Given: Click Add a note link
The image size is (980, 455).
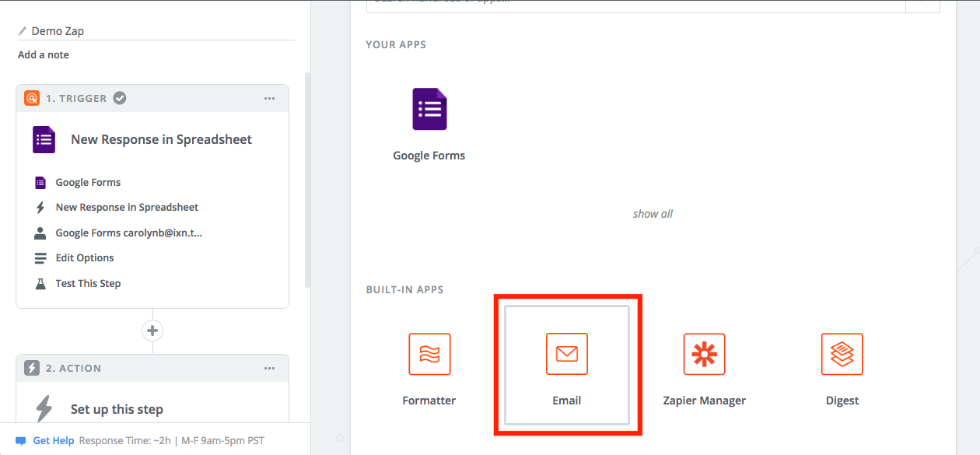Looking at the screenshot, I should tap(44, 54).
